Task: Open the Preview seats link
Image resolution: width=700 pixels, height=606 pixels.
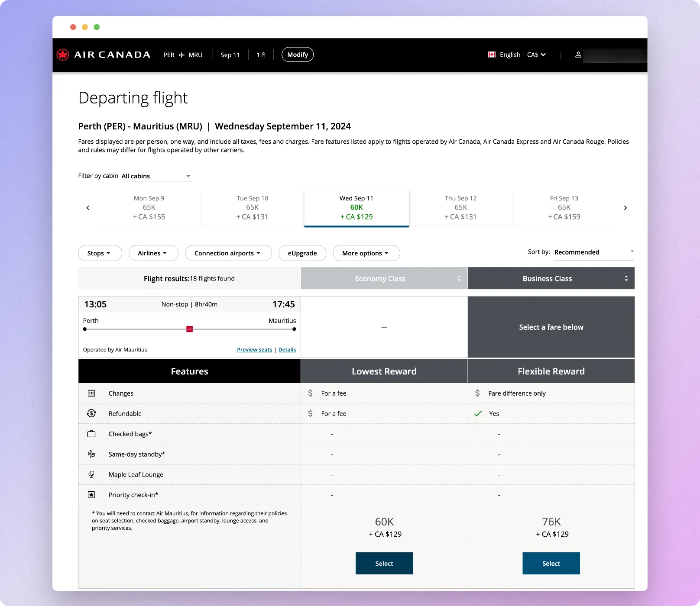Action: (255, 350)
